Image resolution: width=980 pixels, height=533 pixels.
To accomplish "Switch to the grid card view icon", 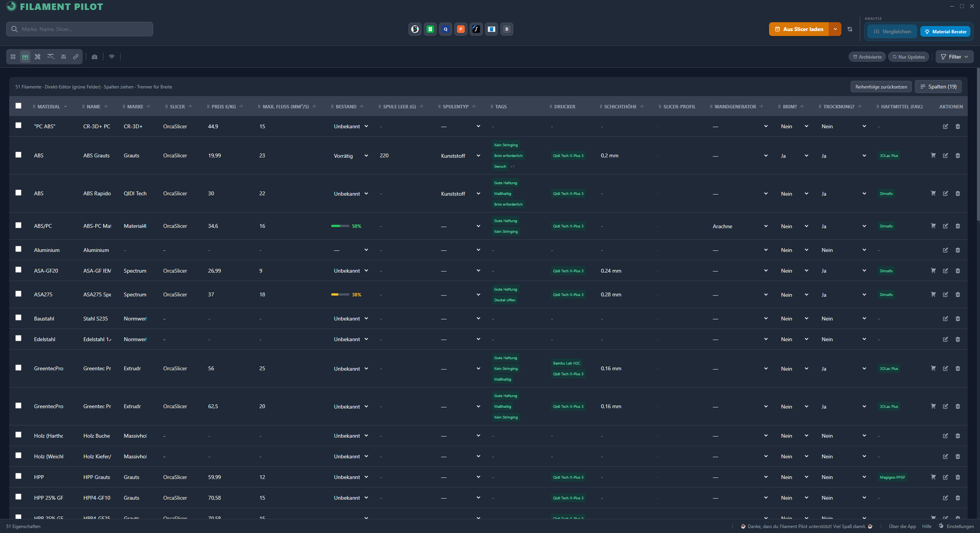I will point(13,57).
